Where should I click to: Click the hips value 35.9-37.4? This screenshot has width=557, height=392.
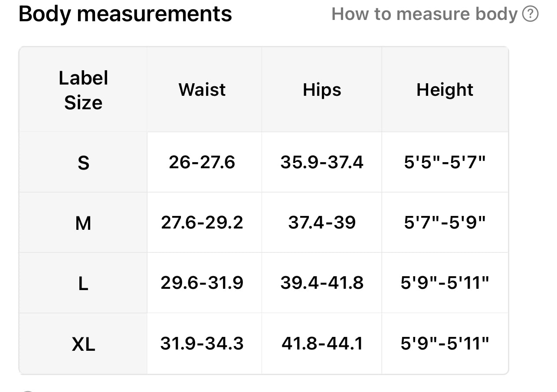(322, 163)
